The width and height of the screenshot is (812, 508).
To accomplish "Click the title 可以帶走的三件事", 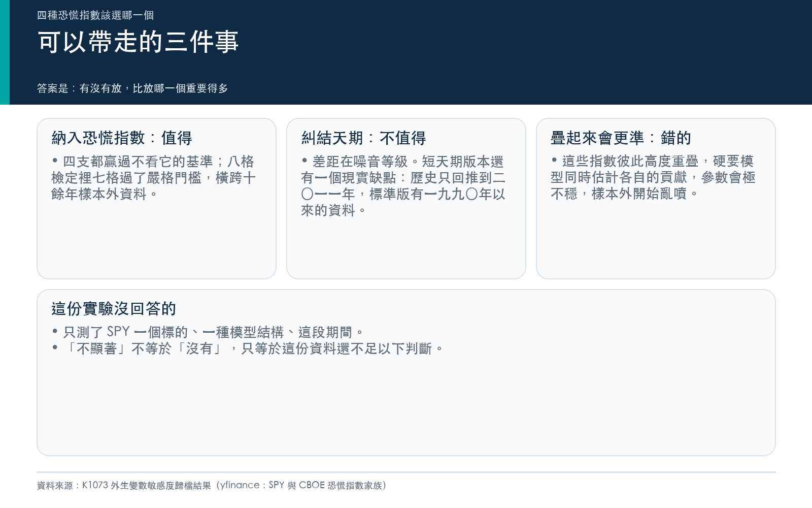I will coord(138,42).
